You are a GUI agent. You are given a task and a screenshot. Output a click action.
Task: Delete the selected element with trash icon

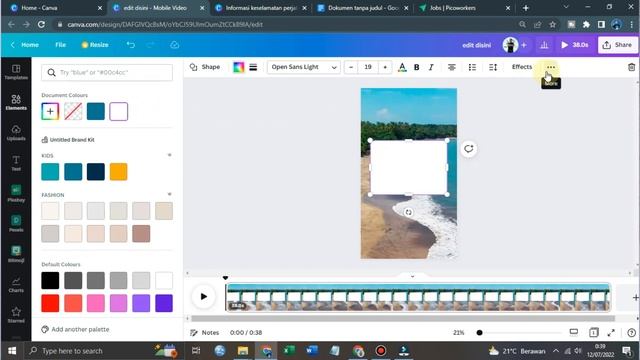pyautogui.click(x=631, y=67)
